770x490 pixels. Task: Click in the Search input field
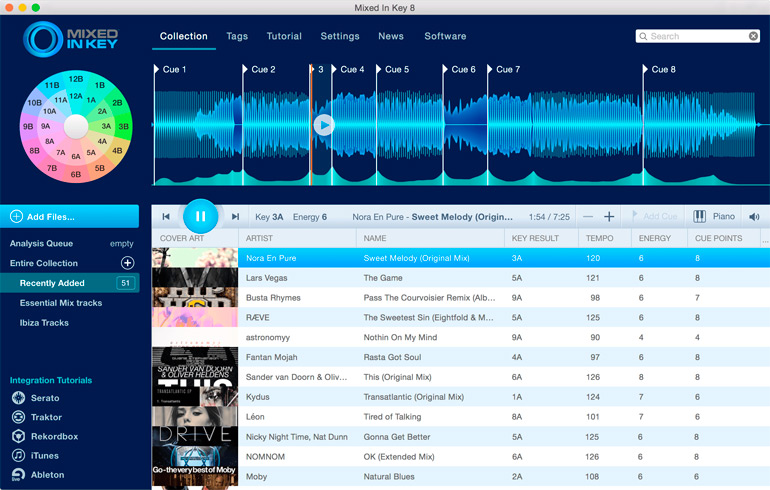[697, 36]
